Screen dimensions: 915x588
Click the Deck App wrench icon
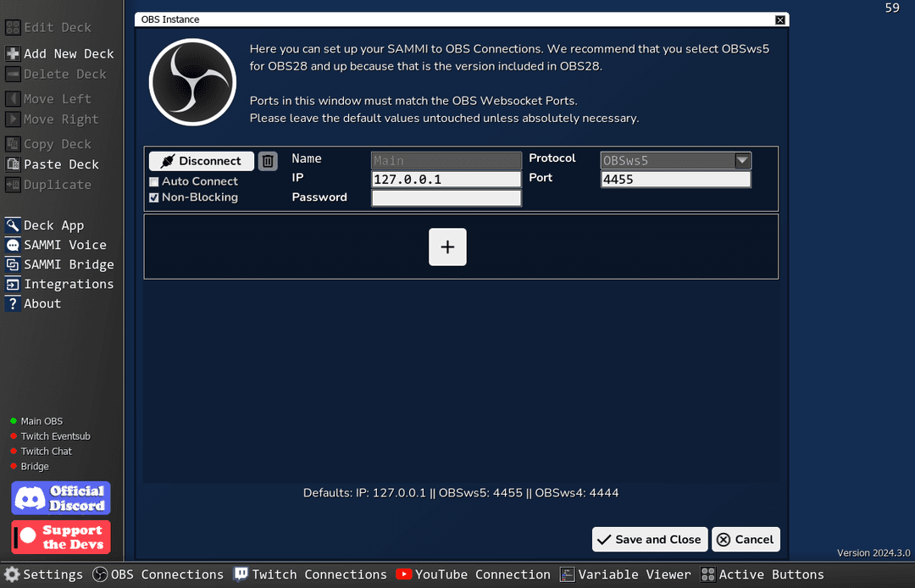(13, 225)
